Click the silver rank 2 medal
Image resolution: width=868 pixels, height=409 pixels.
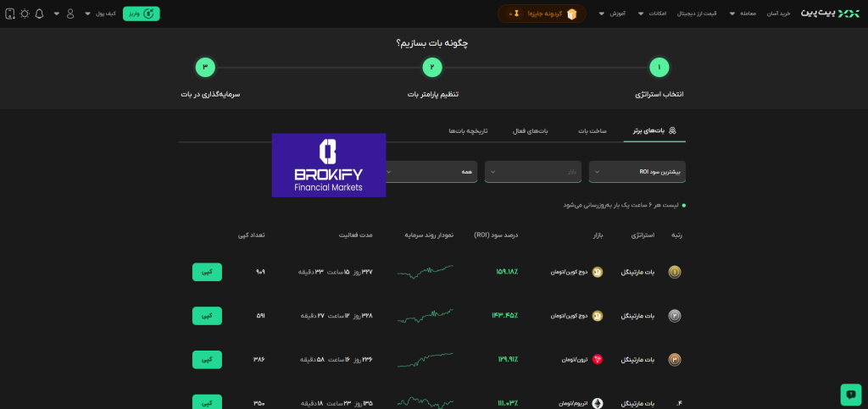[674, 316]
